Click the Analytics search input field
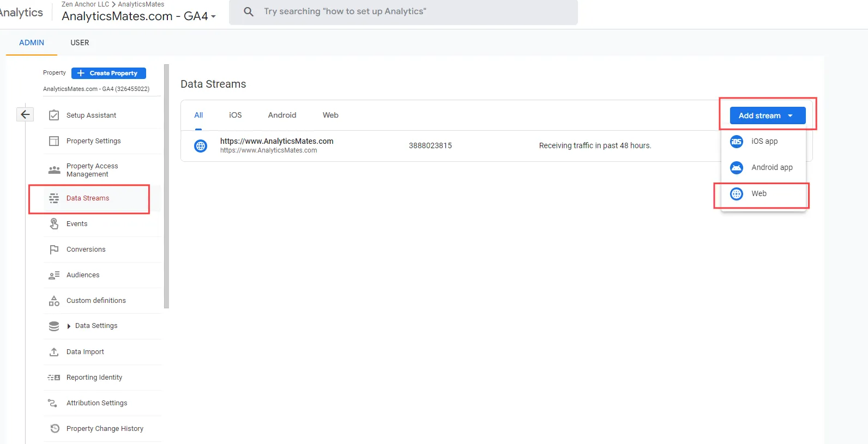The width and height of the screenshot is (868, 444). pos(403,11)
